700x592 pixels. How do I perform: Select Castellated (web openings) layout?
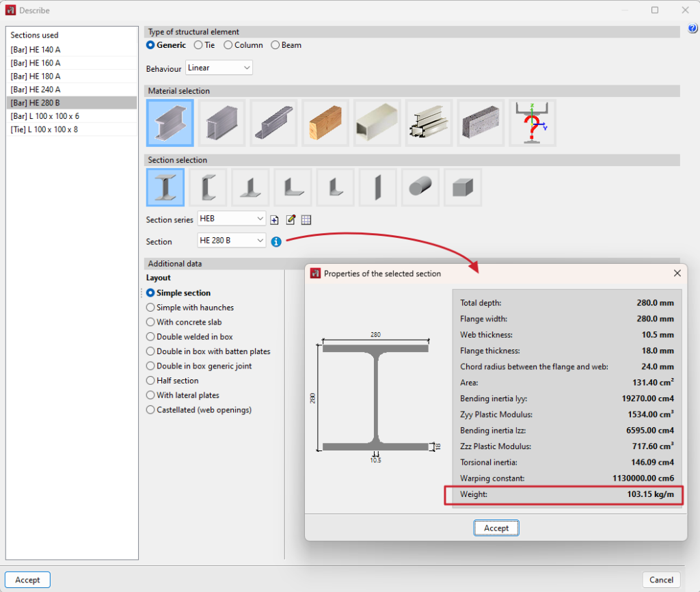(x=199, y=410)
